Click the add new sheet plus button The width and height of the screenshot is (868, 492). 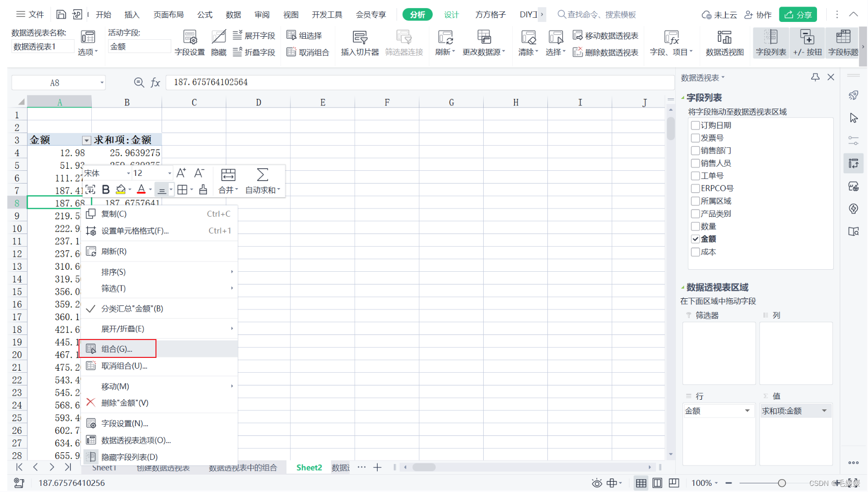[377, 468]
